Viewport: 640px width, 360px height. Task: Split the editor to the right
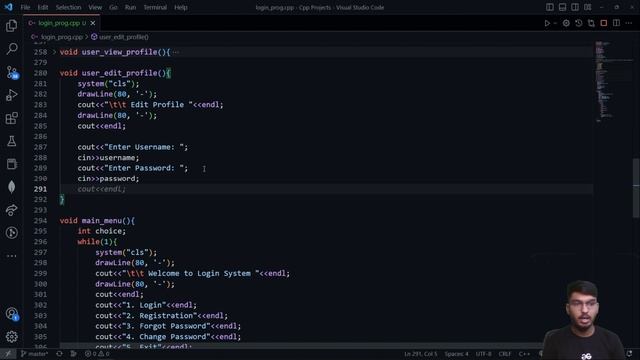tap(616, 23)
